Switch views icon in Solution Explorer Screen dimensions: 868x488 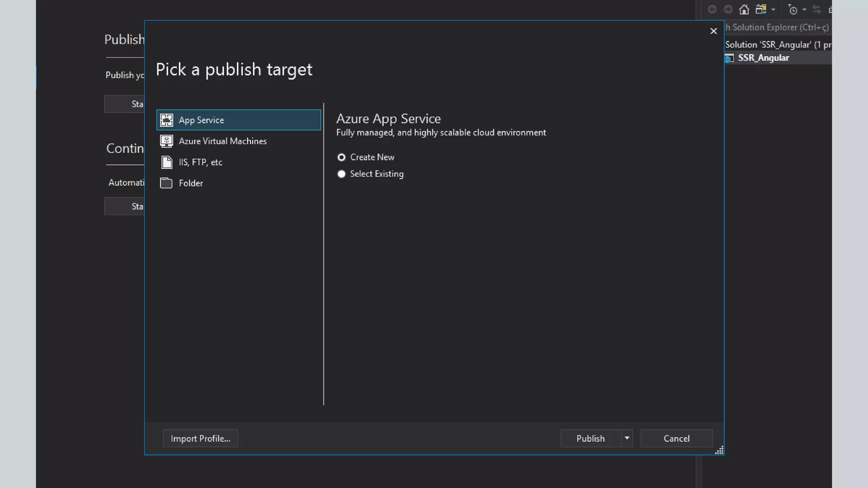pos(761,9)
